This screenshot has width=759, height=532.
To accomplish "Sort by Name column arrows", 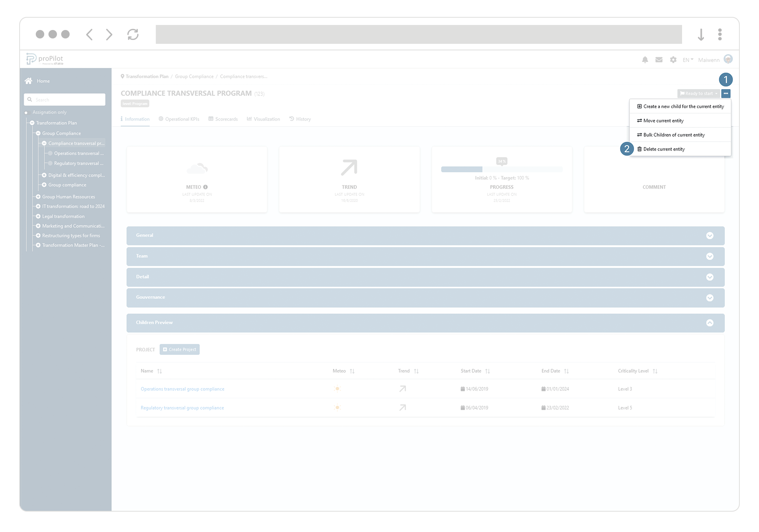I will (160, 371).
